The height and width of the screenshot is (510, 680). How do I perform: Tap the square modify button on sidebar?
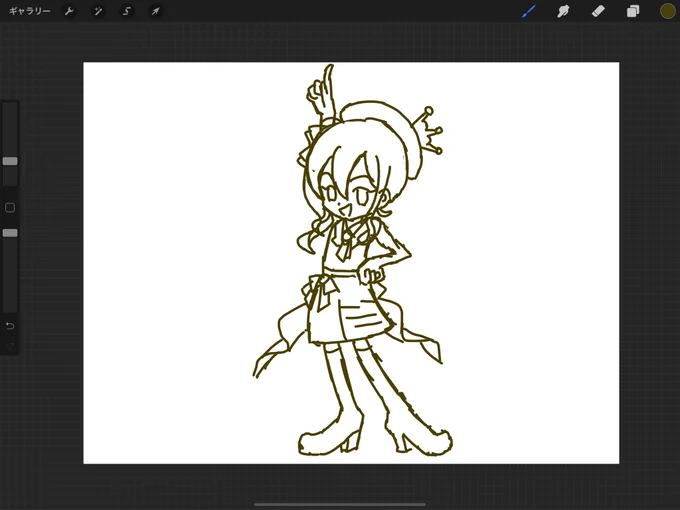[x=10, y=208]
